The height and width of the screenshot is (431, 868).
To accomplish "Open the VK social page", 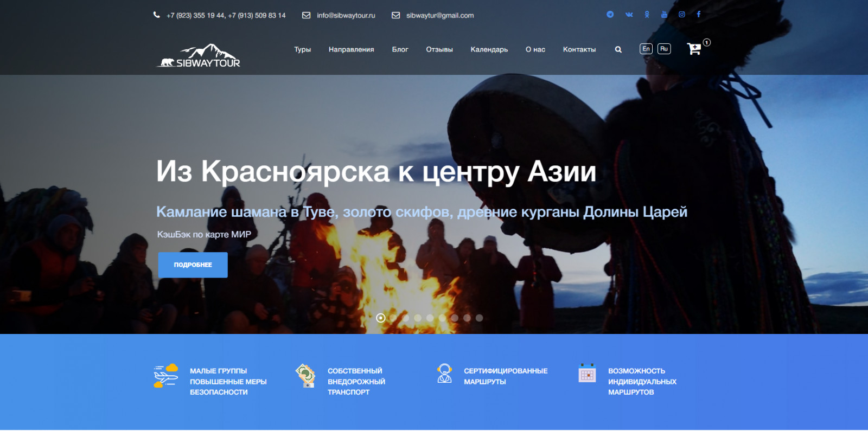I will [629, 15].
